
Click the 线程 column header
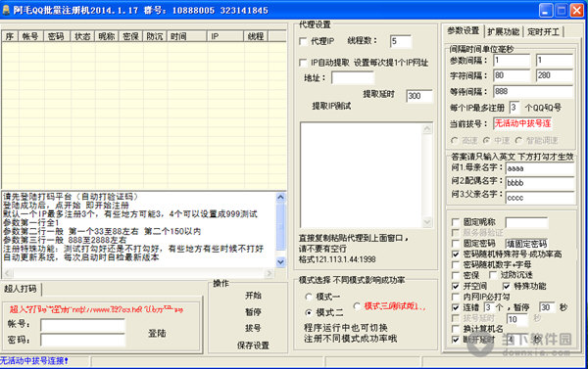click(256, 36)
